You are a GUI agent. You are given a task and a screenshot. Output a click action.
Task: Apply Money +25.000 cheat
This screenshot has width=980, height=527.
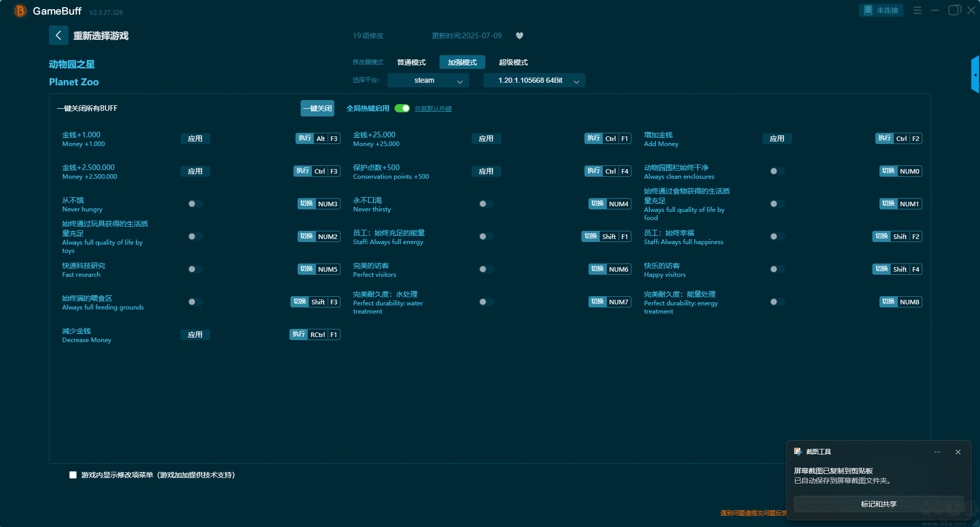[486, 138]
